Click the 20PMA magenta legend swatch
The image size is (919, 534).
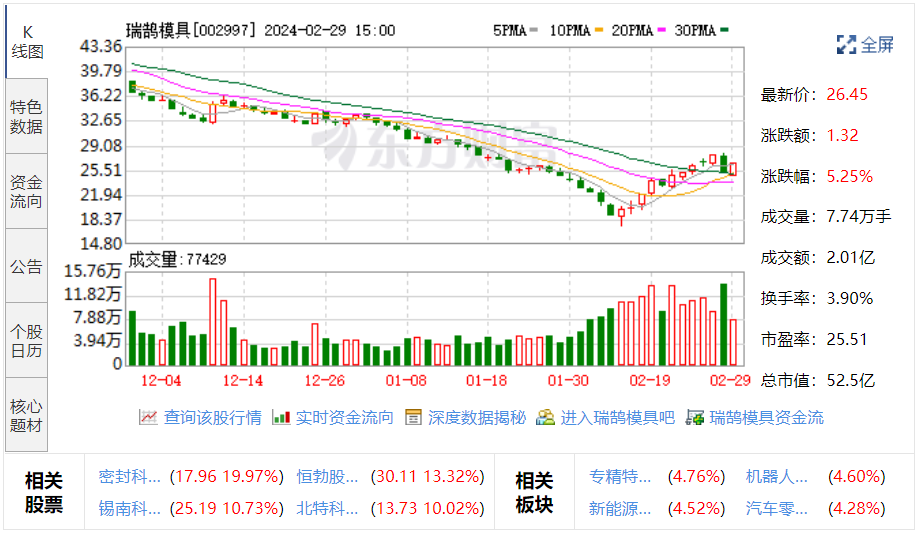[x=662, y=30]
